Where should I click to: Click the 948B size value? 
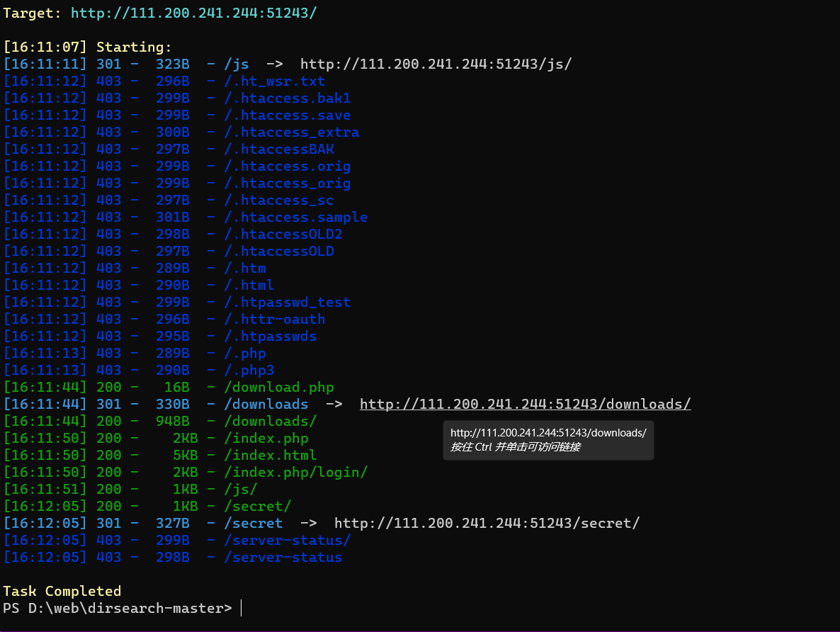tap(173, 422)
